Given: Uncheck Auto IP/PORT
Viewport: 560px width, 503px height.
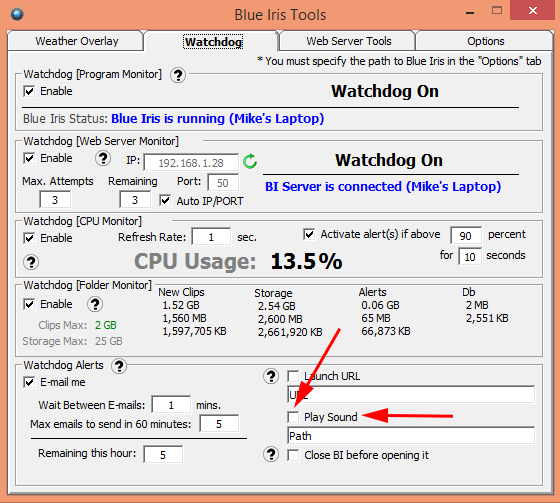Looking at the screenshot, I should [165, 200].
